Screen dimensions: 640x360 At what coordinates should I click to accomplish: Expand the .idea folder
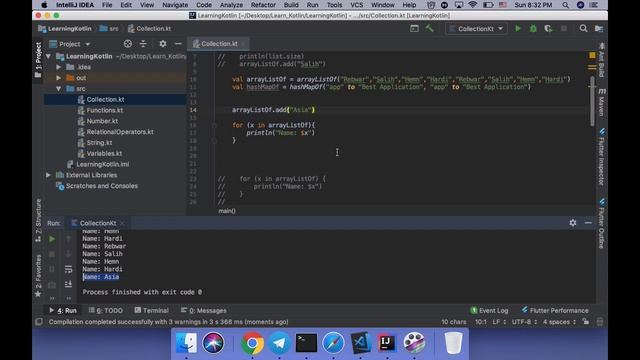point(59,67)
